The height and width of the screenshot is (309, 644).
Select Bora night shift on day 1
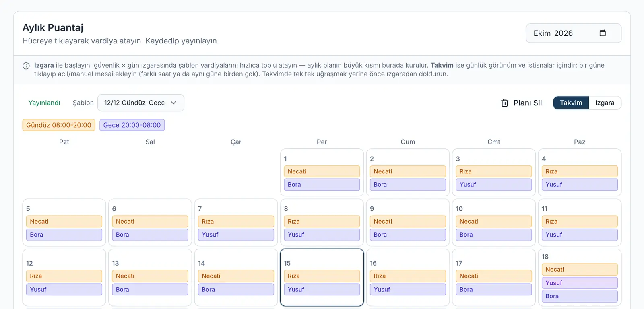tap(322, 185)
